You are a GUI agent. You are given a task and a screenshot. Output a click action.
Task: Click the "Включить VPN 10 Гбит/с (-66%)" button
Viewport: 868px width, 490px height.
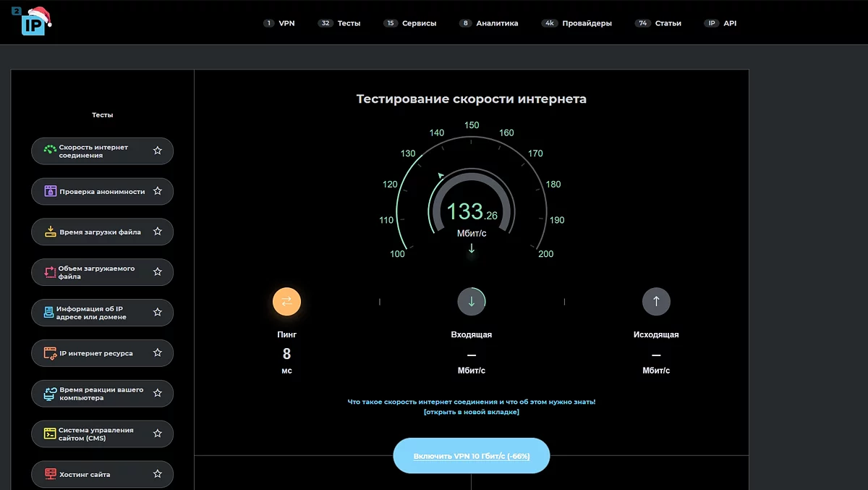(x=471, y=455)
